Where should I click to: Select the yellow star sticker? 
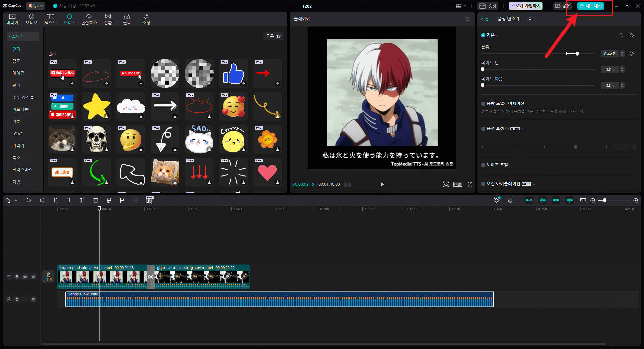coord(97,106)
